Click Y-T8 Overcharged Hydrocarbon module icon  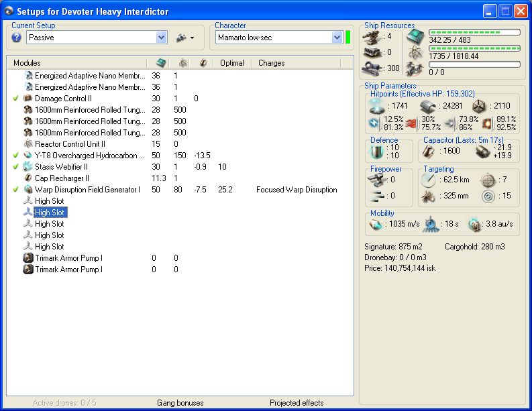(x=28, y=156)
